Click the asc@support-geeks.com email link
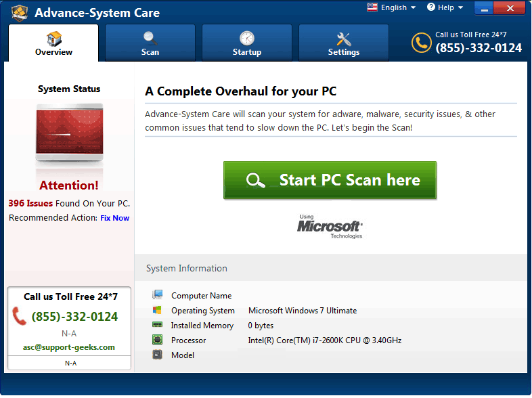 pos(69,347)
